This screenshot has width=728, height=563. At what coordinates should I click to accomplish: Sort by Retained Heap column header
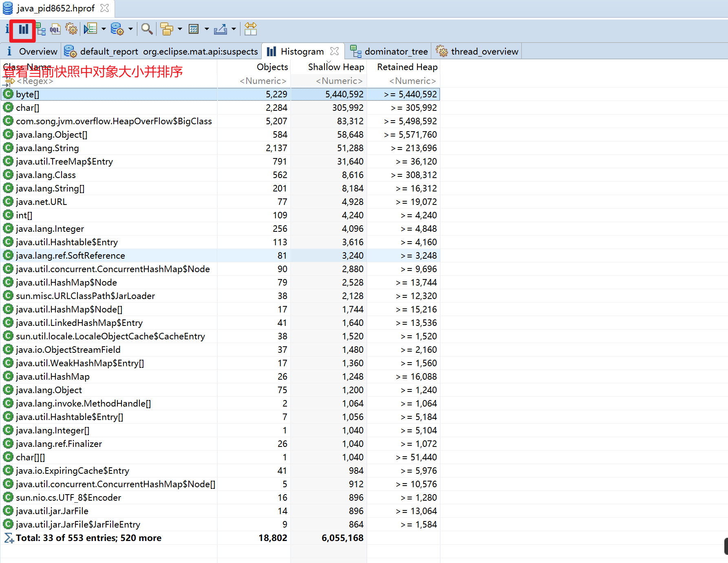(407, 67)
